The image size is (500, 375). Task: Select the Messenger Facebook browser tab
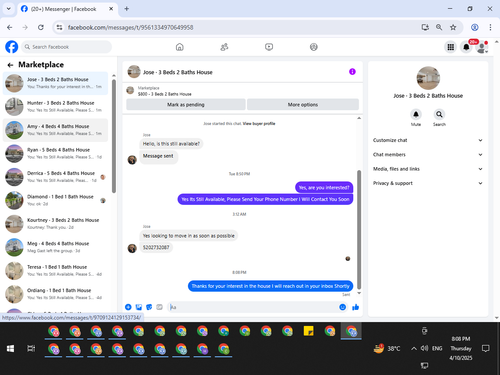67,9
